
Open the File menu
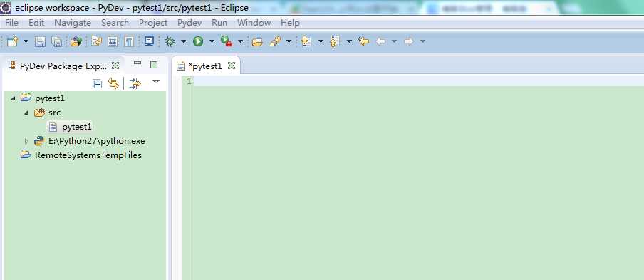click(11, 23)
